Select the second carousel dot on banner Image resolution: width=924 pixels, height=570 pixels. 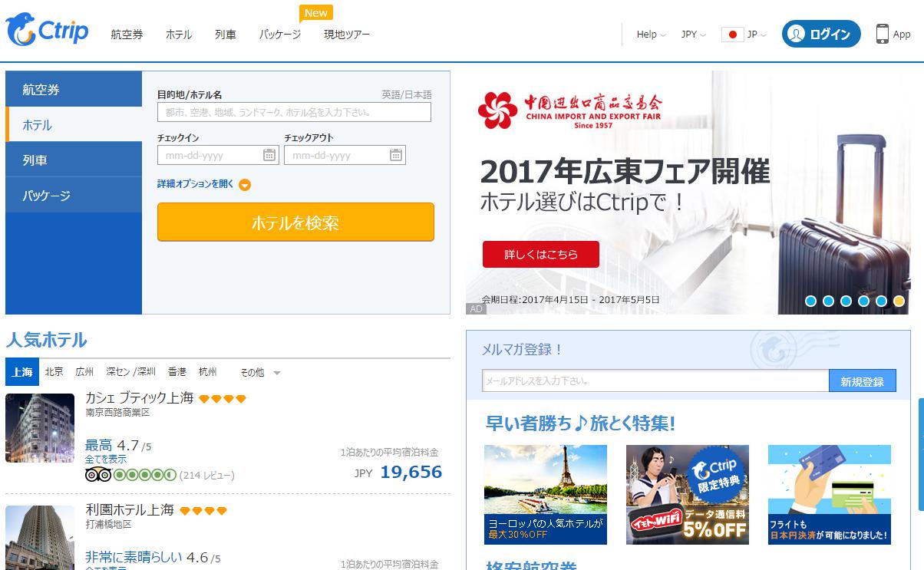828,301
